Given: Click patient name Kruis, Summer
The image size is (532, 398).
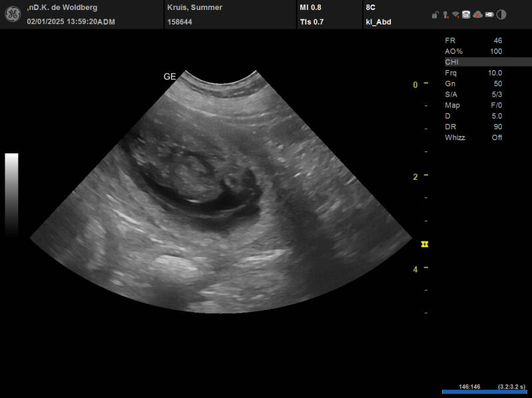Looking at the screenshot, I should pos(194,7).
